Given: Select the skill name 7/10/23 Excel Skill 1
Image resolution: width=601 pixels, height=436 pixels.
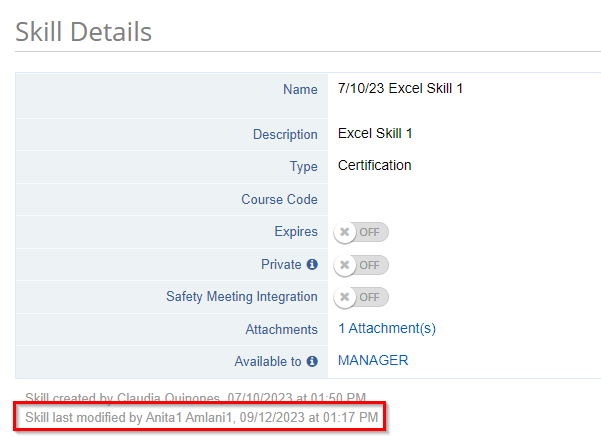Looking at the screenshot, I should point(400,89).
